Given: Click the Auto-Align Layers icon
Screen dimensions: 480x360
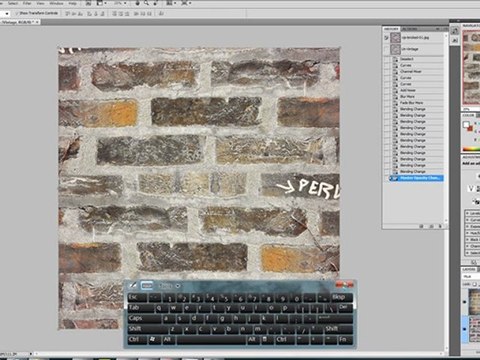Looking at the screenshot, I should 161,14.
